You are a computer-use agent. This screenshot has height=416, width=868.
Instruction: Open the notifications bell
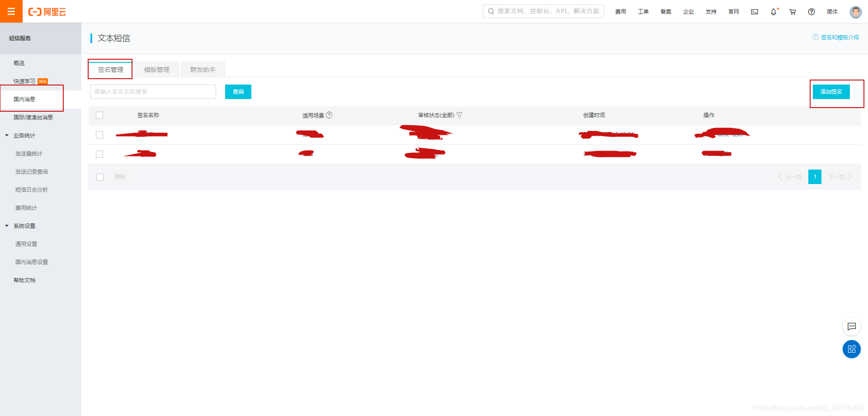pos(774,12)
